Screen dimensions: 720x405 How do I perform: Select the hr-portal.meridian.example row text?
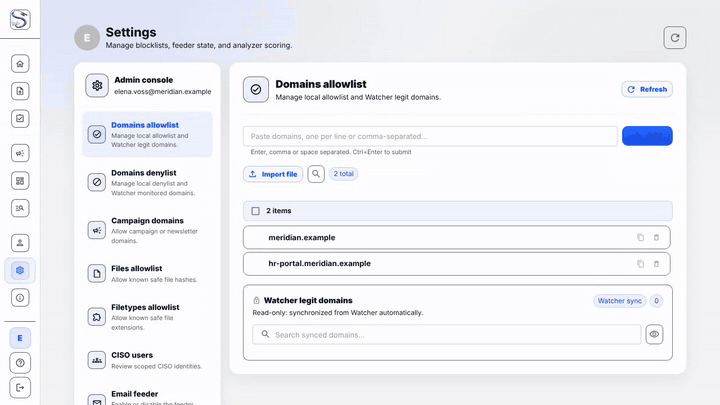[x=320, y=264]
